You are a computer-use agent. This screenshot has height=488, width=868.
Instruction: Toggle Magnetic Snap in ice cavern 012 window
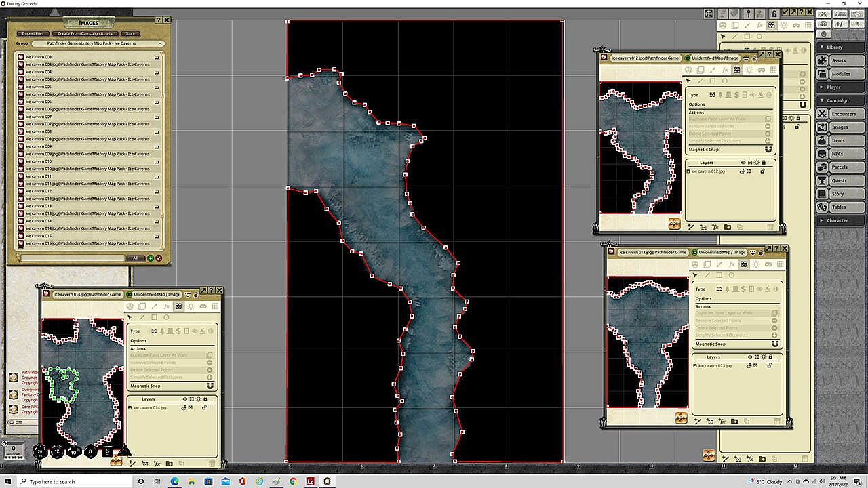click(x=768, y=150)
